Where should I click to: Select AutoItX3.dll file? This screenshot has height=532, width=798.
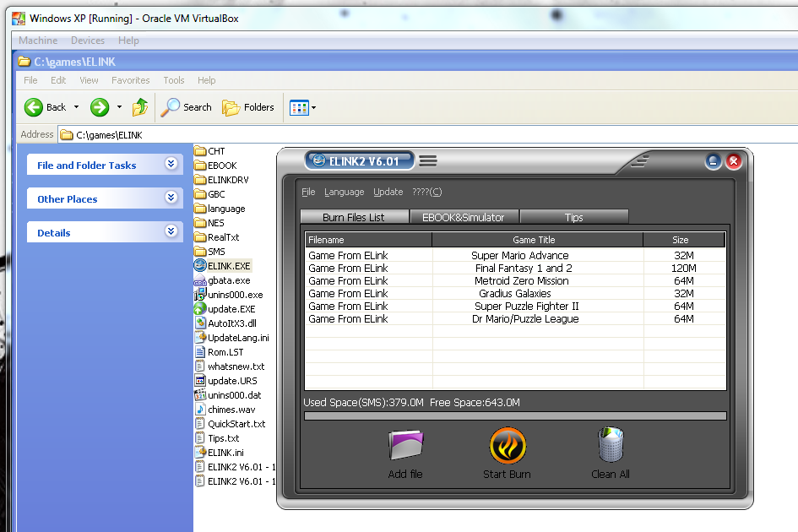[x=226, y=323]
